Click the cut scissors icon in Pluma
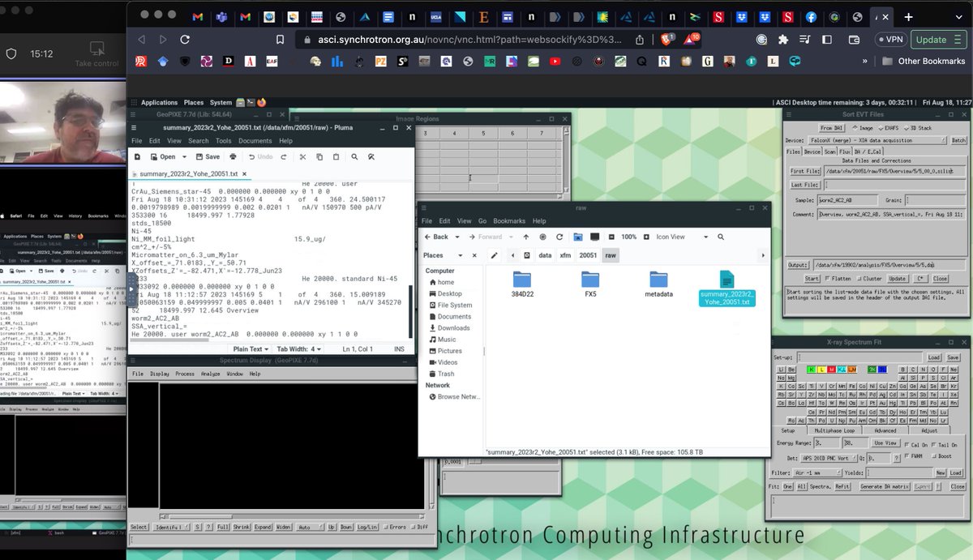 (x=302, y=156)
